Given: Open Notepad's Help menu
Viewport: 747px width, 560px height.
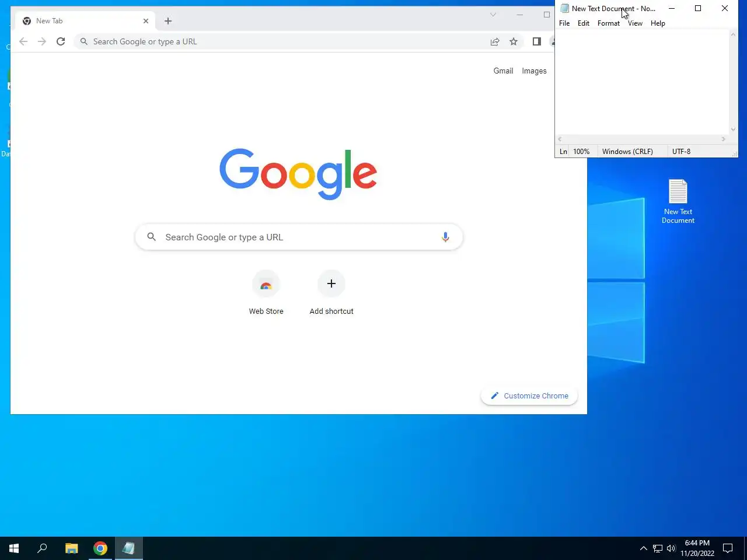Looking at the screenshot, I should (x=658, y=23).
